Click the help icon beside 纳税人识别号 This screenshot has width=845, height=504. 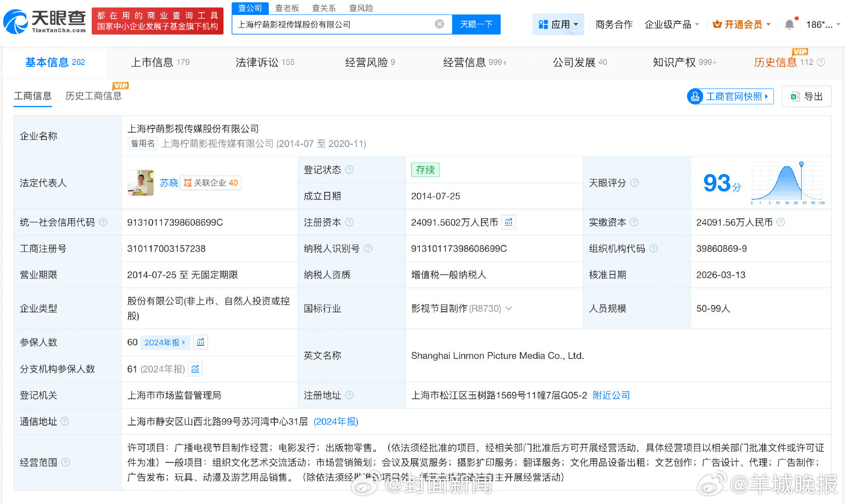click(368, 248)
